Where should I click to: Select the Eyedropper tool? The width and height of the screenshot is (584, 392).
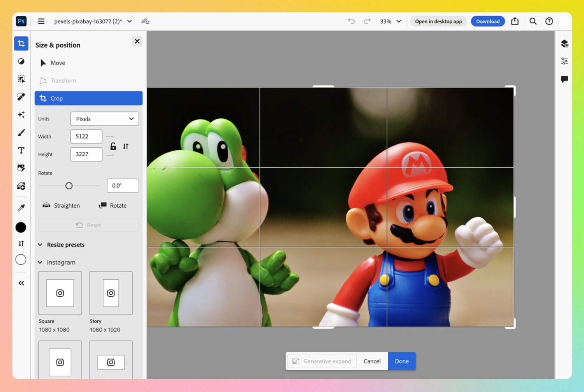(21, 208)
